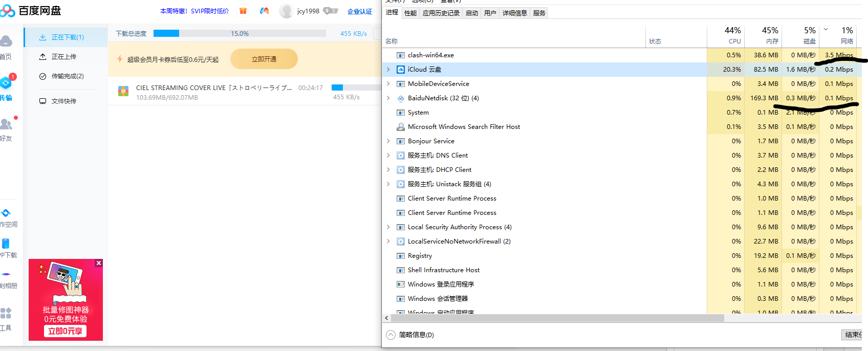
Task: Switch to the 进程 tab
Action: (392, 12)
